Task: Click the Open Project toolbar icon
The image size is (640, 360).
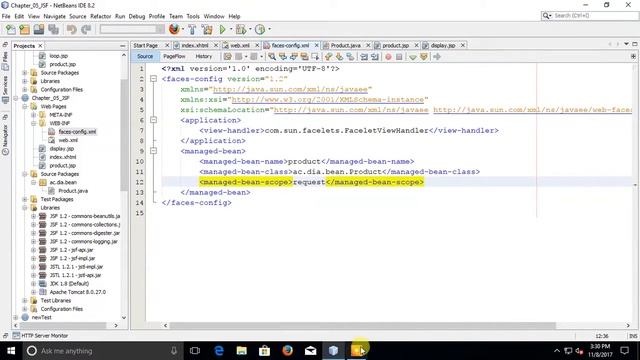Action: pyautogui.click(x=39, y=29)
